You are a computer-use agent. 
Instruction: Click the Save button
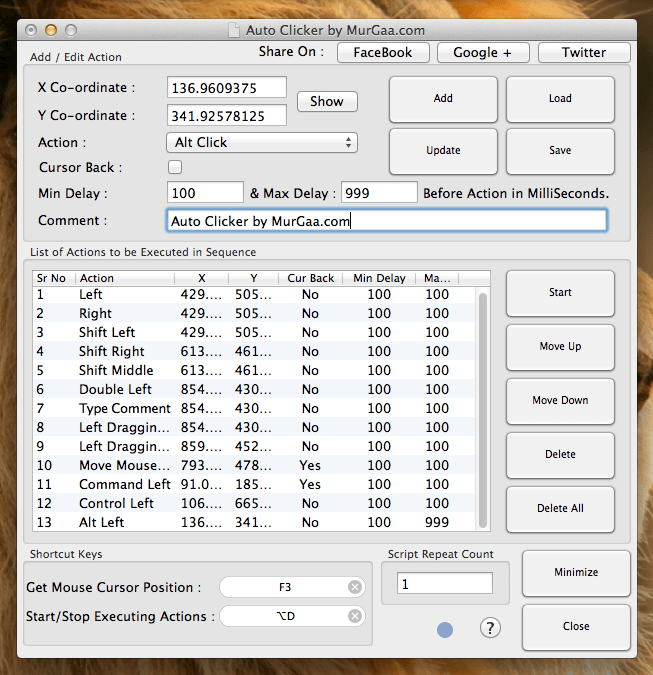[x=560, y=151]
